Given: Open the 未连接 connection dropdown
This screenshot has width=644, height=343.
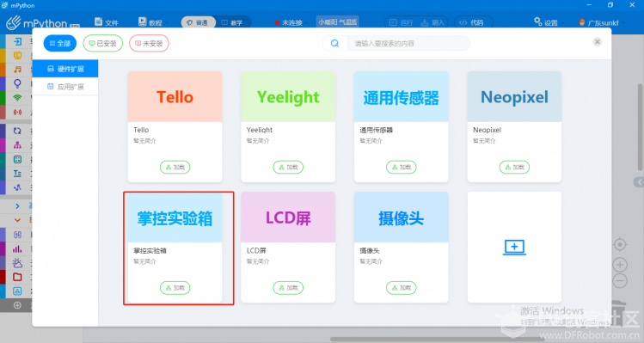Looking at the screenshot, I should (x=291, y=22).
